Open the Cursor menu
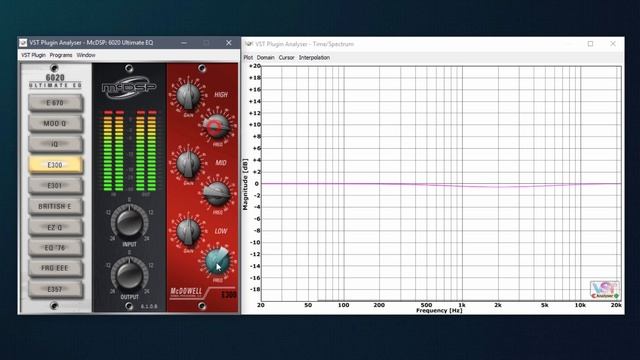 pos(286,58)
